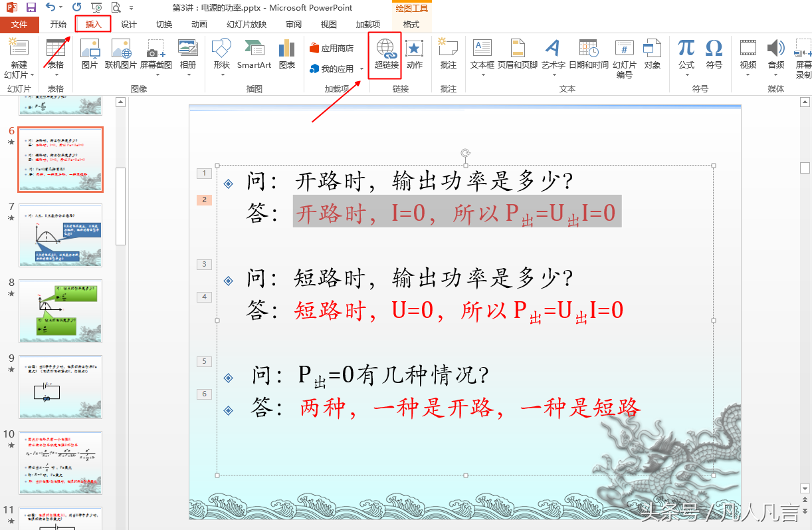Insert a SmartArt graphic
The width and height of the screenshot is (812, 530).
click(254, 55)
